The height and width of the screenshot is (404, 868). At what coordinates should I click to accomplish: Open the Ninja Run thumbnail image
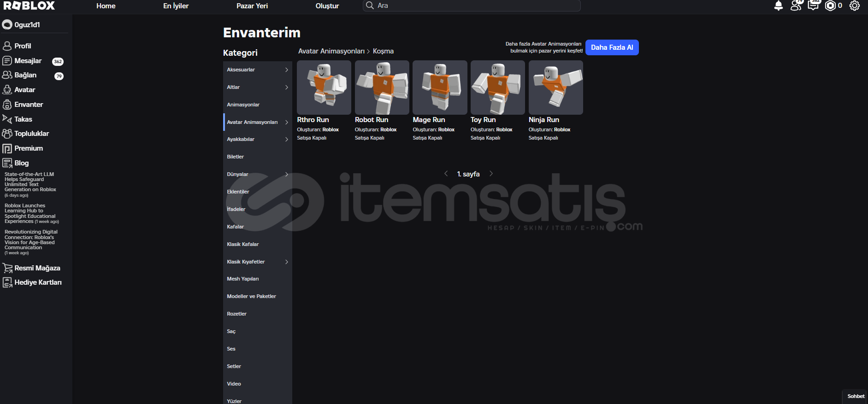pos(556,88)
